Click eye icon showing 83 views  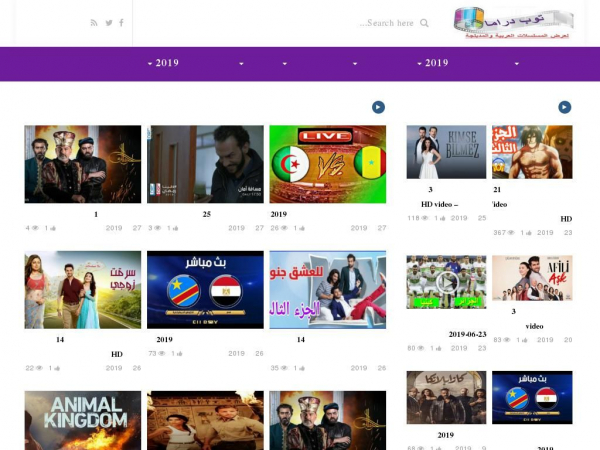(507, 340)
